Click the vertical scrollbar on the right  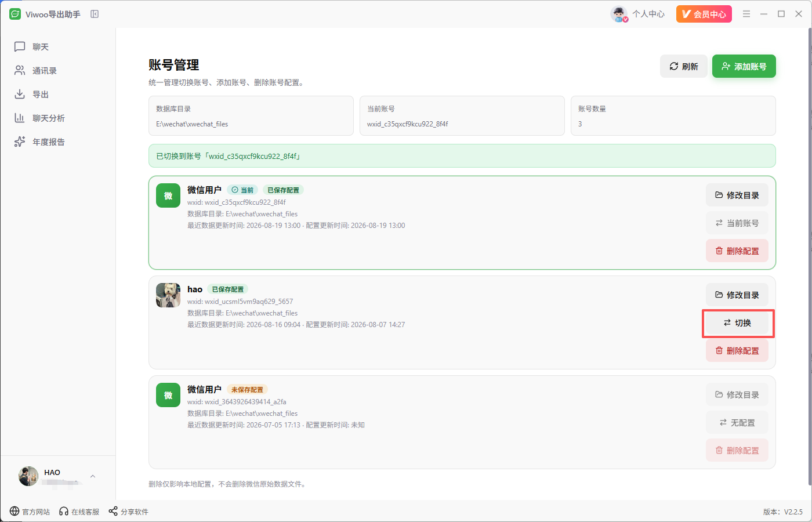click(x=810, y=255)
